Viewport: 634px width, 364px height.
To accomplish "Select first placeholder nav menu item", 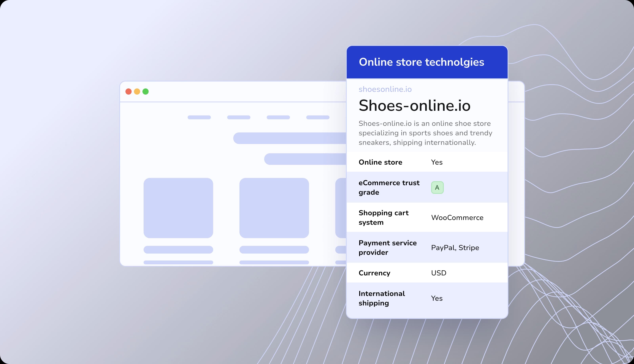I will (199, 117).
